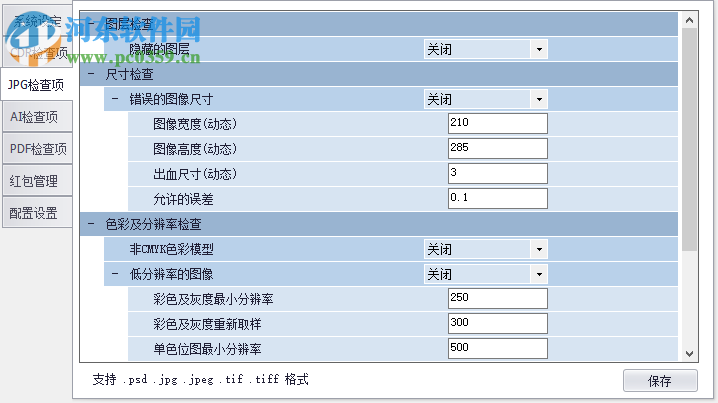The image size is (718, 403).
Task: Collapse the 低分辨率的图像 group
Action: tap(115, 274)
